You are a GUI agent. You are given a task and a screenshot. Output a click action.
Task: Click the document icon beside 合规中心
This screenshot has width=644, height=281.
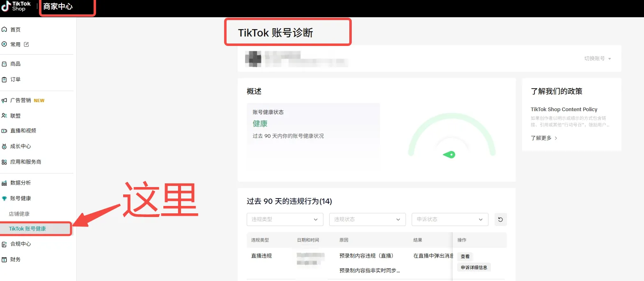click(x=5, y=244)
